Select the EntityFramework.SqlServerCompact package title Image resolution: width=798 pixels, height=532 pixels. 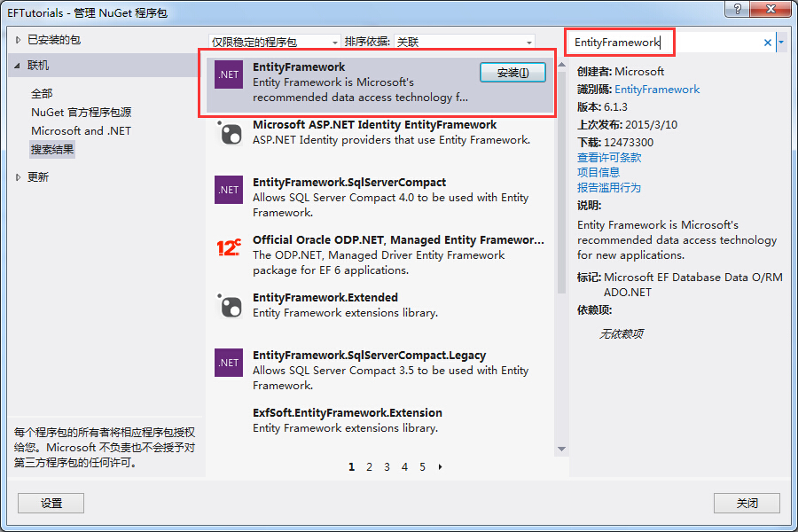pyautogui.click(x=349, y=183)
